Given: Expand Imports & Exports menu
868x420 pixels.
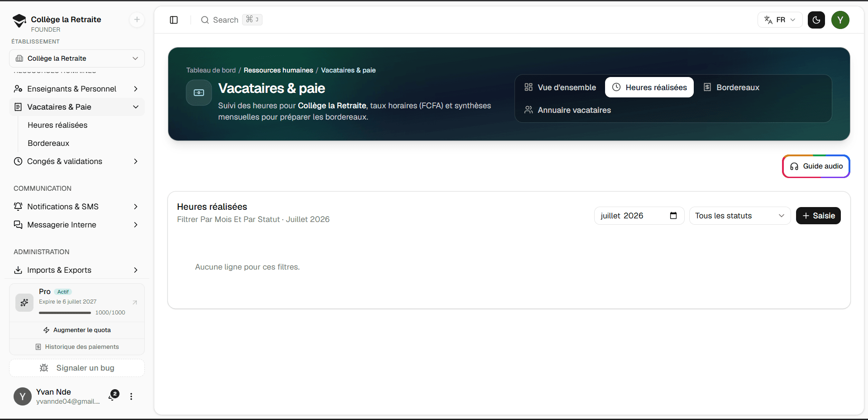Looking at the screenshot, I should tap(77, 270).
